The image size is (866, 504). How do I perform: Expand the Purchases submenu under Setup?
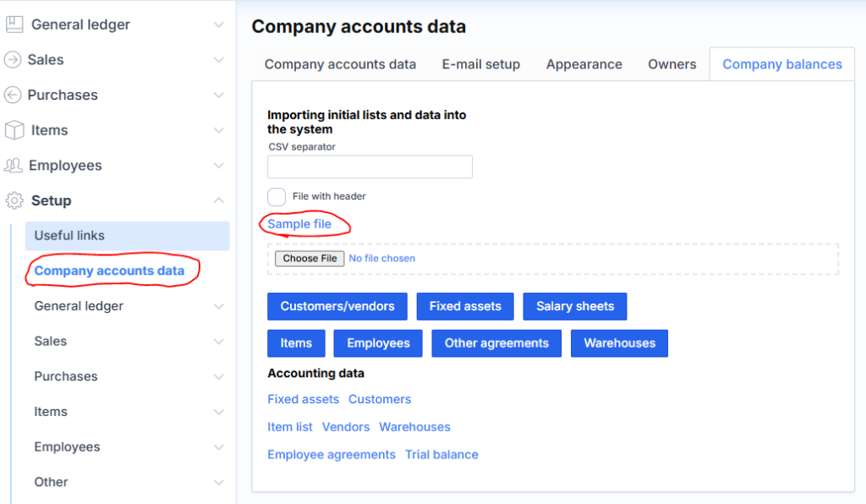[219, 376]
